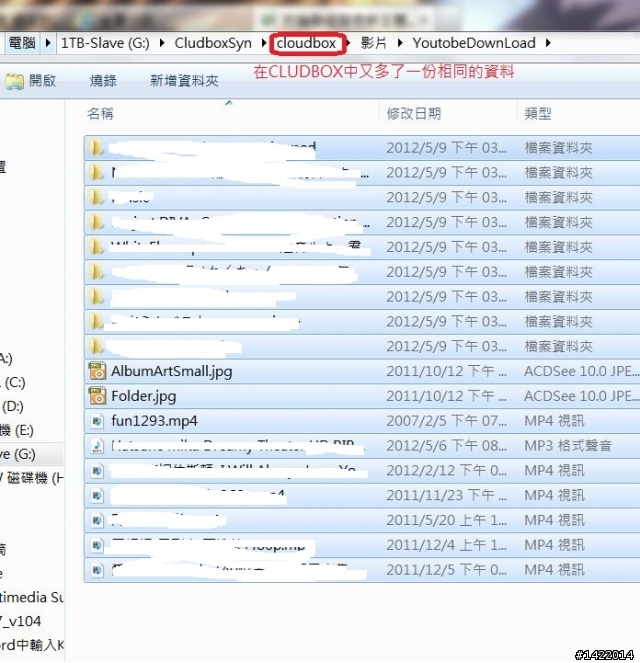Expand dropdown arrow after YoutobeDownLoad breadcrumb
The width and height of the screenshot is (640, 663).
tap(548, 43)
